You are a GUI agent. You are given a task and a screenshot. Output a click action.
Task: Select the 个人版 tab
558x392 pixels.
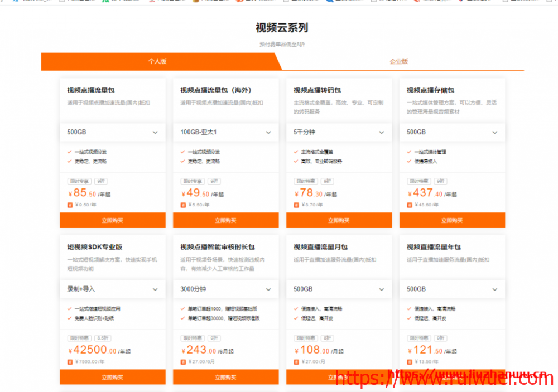click(x=157, y=61)
